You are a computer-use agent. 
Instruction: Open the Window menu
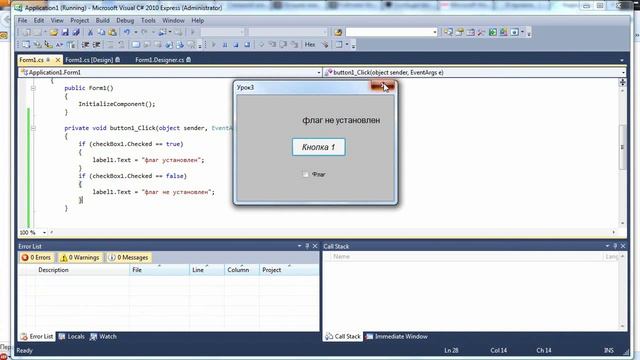(173, 20)
